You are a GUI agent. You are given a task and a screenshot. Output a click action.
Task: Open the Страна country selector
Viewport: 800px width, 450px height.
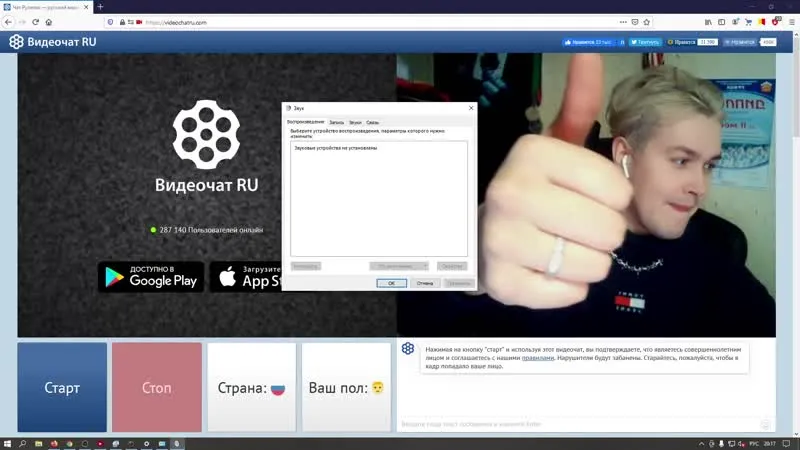(252, 387)
